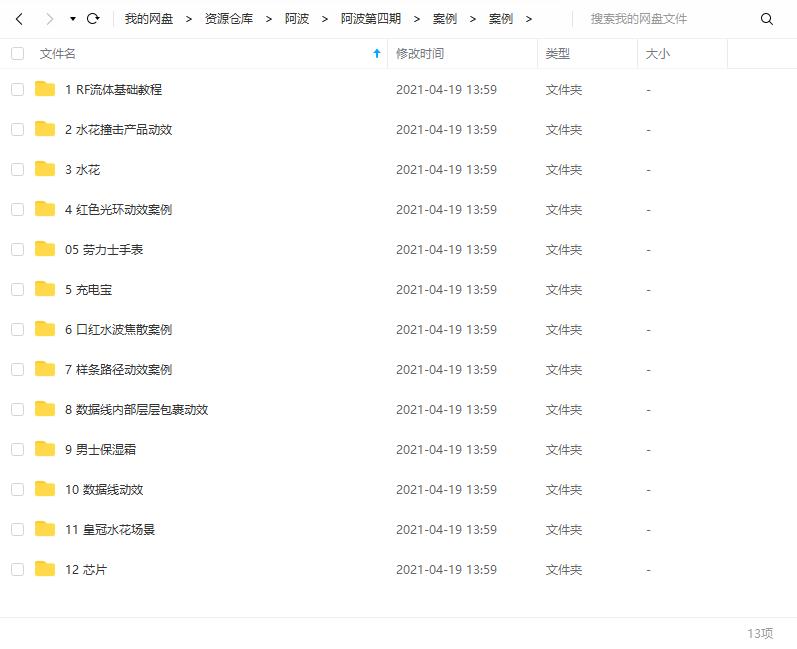Jump to 阿波第四期 breadcrumb folder

point(369,19)
